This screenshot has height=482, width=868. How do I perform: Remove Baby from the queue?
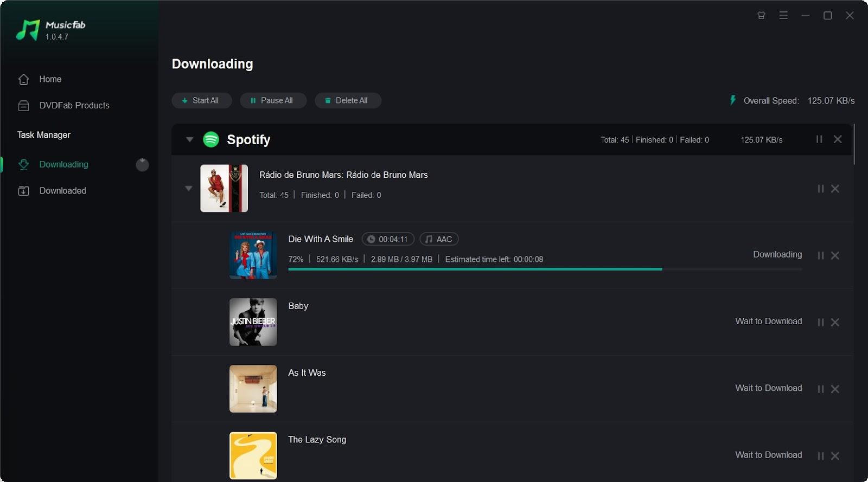(835, 322)
